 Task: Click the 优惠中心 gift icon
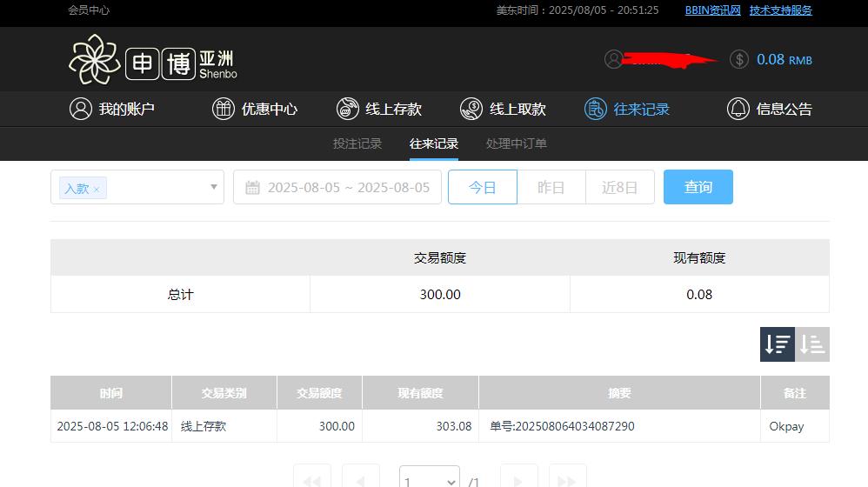coord(224,109)
